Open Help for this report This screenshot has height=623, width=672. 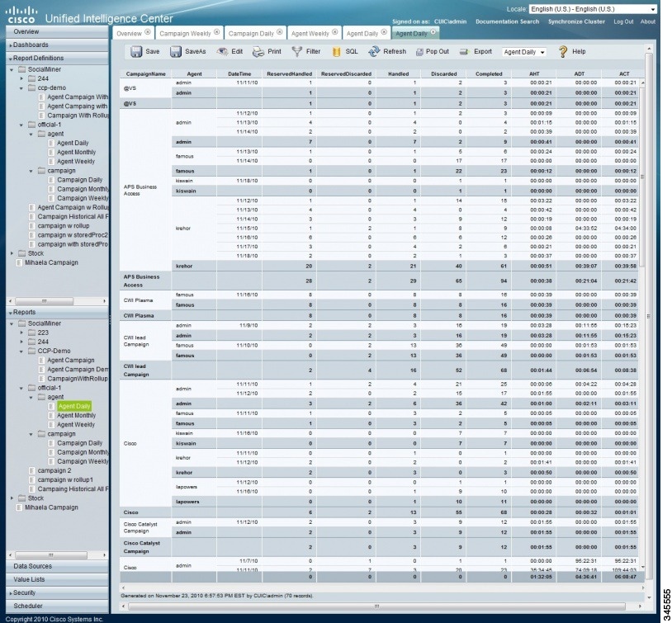[574, 51]
